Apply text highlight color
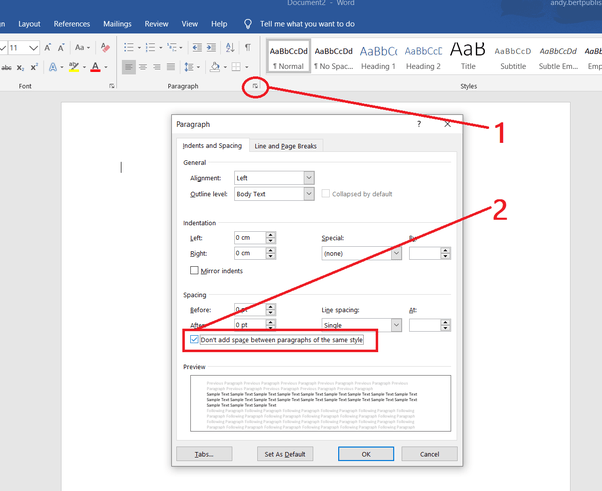 74,67
